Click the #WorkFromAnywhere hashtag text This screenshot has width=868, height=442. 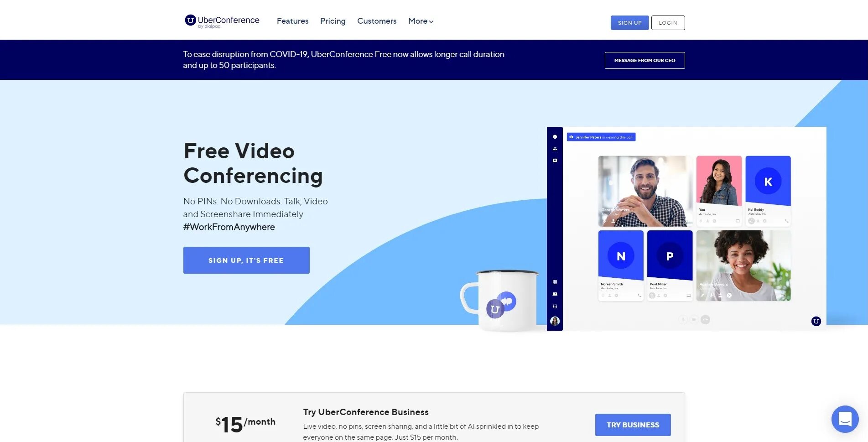229,227
